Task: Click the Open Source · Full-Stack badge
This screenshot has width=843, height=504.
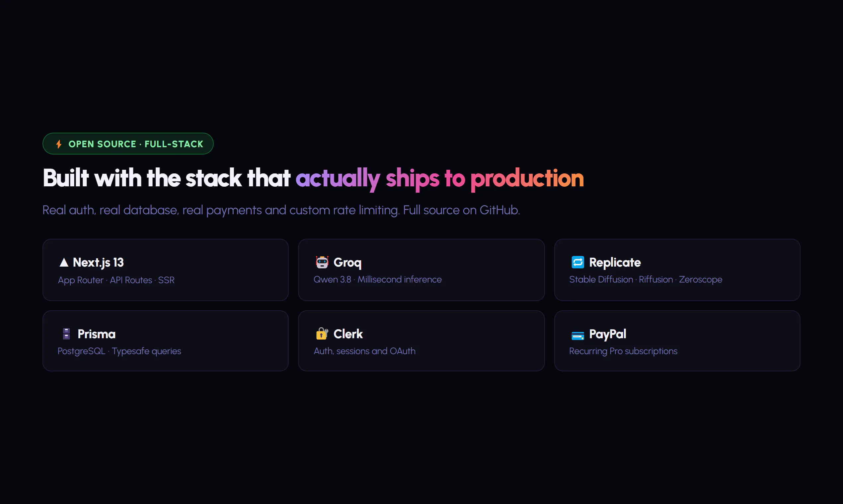Action: coord(128,144)
